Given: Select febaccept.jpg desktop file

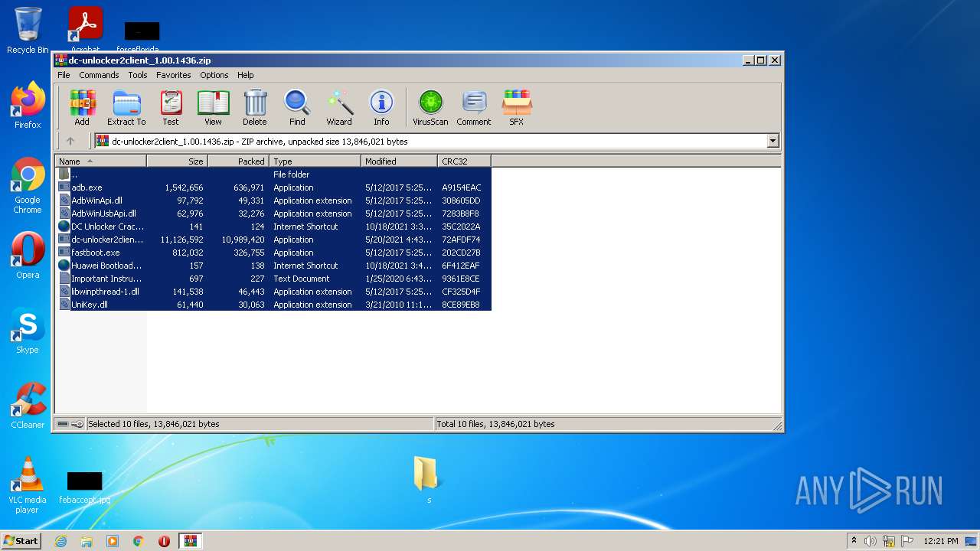Looking at the screenshot, I should point(84,487).
